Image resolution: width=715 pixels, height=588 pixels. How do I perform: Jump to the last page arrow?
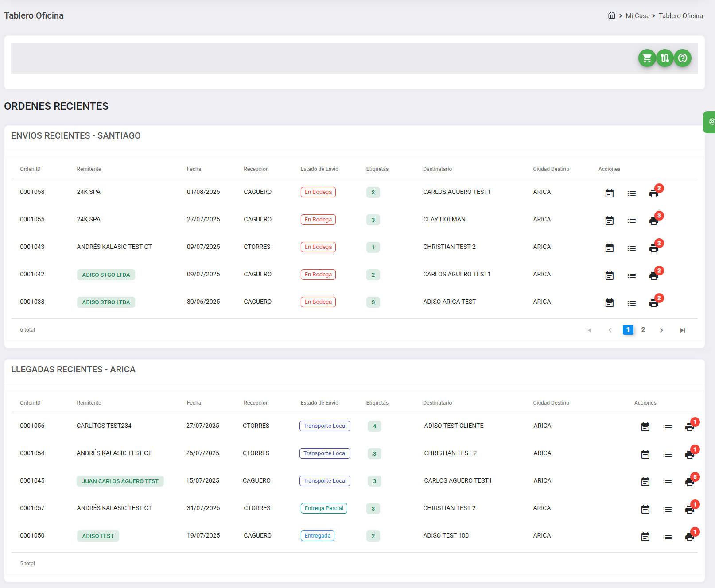(683, 330)
